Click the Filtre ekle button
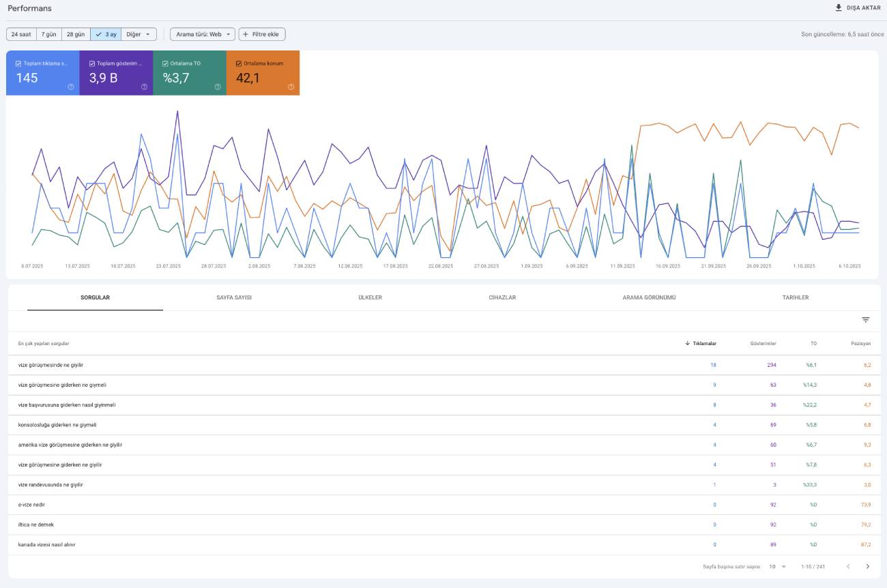Viewport: 887px width, 588px height. [x=262, y=34]
